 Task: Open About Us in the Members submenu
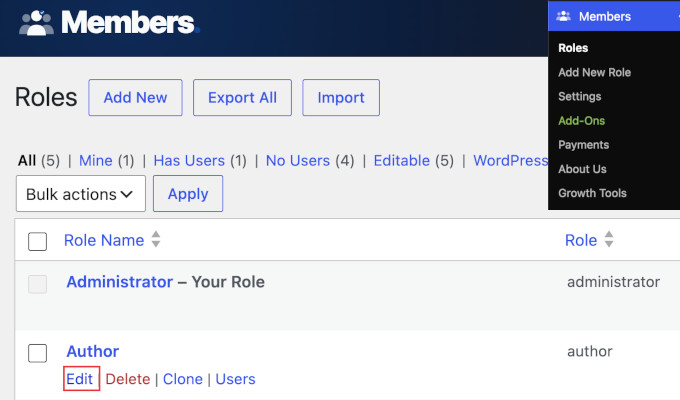(x=582, y=169)
